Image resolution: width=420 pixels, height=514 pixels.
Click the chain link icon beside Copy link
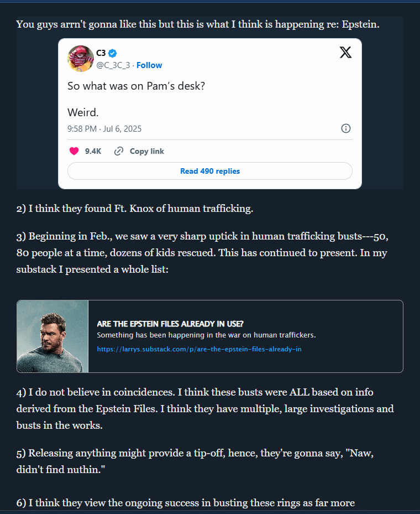pos(118,151)
